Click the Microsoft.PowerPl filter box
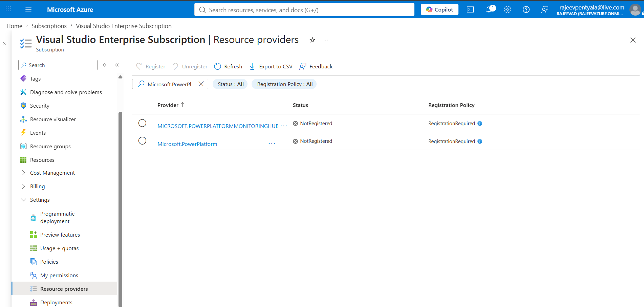Screen dimensions: 644x307 pos(169,84)
